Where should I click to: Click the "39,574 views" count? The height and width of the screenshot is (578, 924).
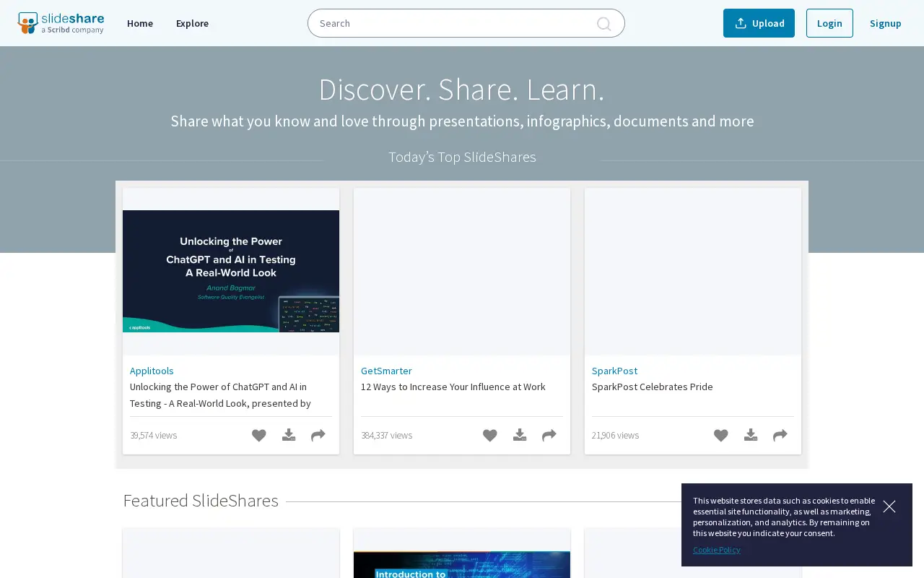pos(153,435)
